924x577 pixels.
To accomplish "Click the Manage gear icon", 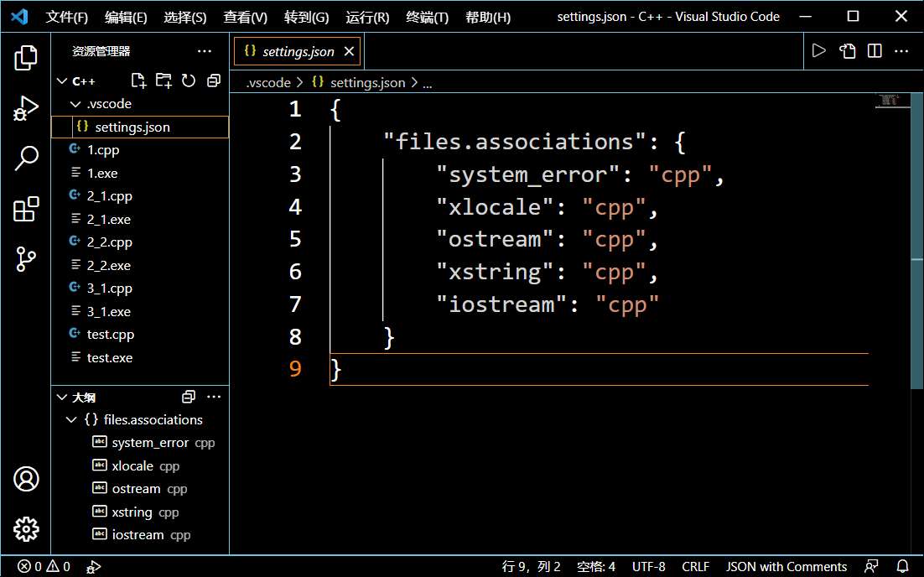I will pos(26,529).
